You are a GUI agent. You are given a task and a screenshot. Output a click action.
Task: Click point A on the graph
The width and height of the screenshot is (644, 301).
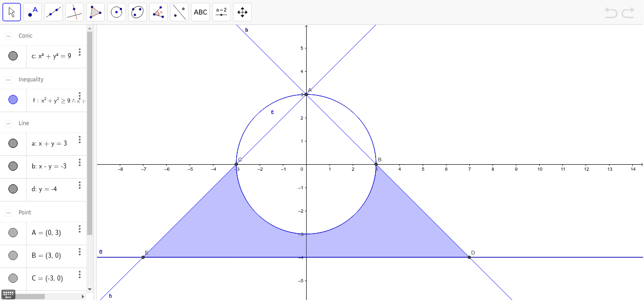pos(306,94)
